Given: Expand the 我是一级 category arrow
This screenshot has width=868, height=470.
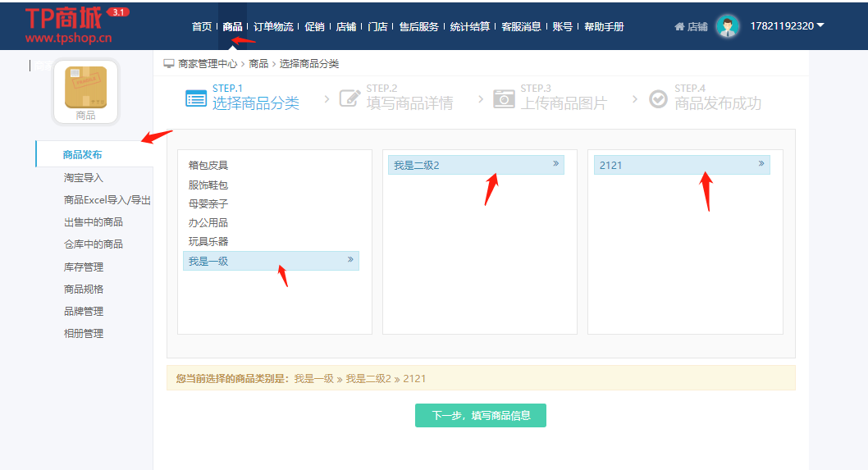Looking at the screenshot, I should 350,260.
